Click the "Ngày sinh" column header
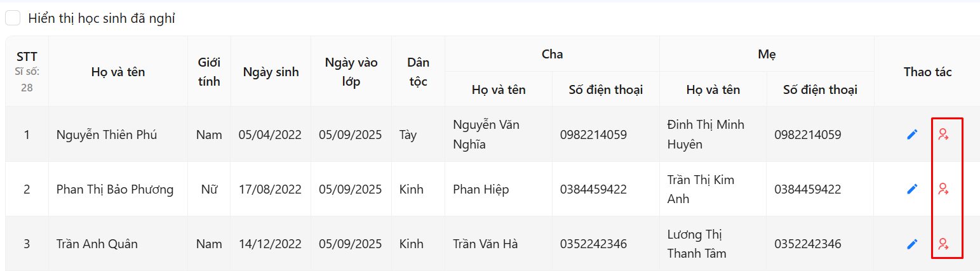This screenshot has height=271, width=980. pos(271,72)
